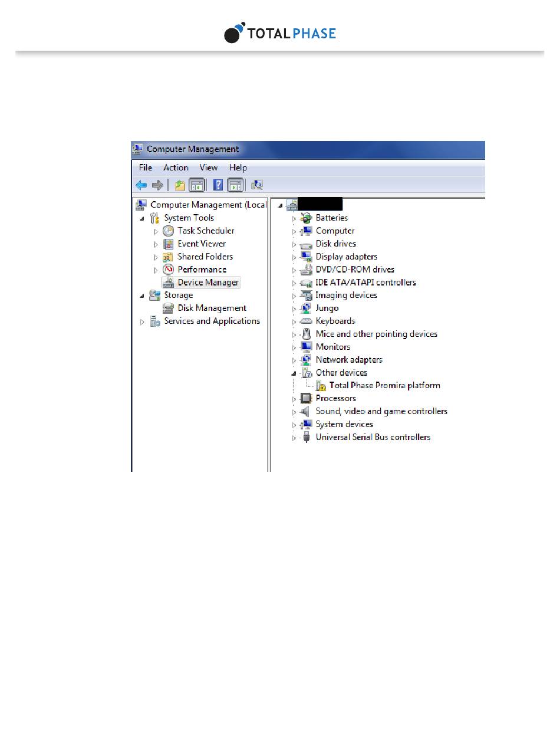Select the Computer device category label
Image resolution: width=560 pixels, height=732 pixels.
335,231
